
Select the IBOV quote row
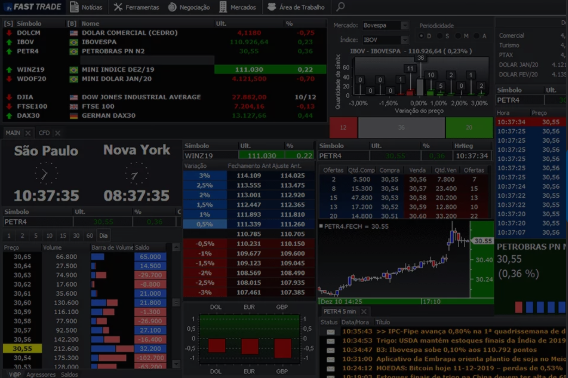point(165,42)
